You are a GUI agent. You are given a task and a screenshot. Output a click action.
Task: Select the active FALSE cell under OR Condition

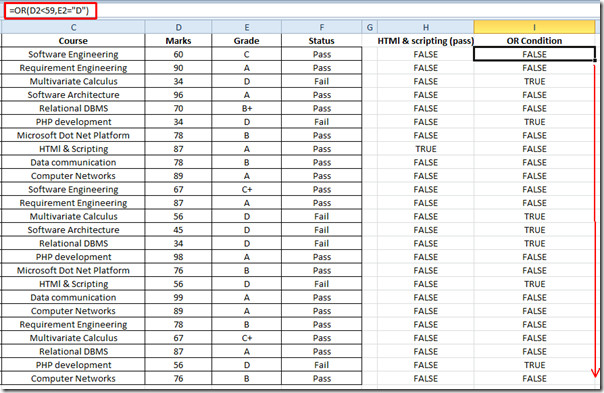click(x=534, y=54)
